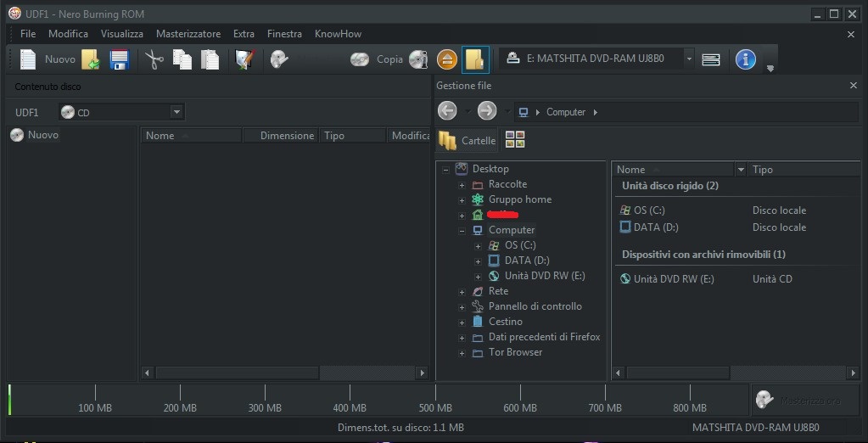Select Raccolte folder in tree
The height and width of the screenshot is (443, 868).
507,184
